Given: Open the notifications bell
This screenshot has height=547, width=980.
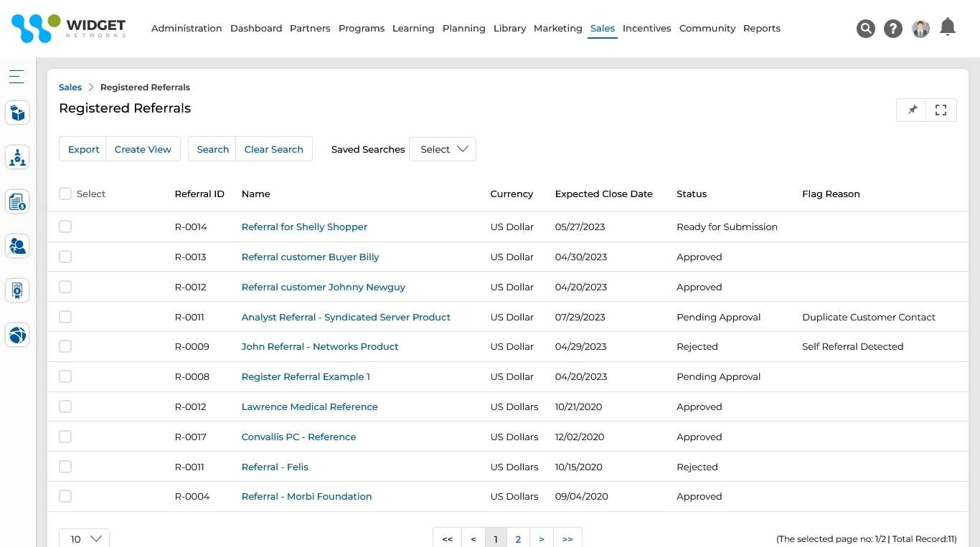Looking at the screenshot, I should [948, 27].
